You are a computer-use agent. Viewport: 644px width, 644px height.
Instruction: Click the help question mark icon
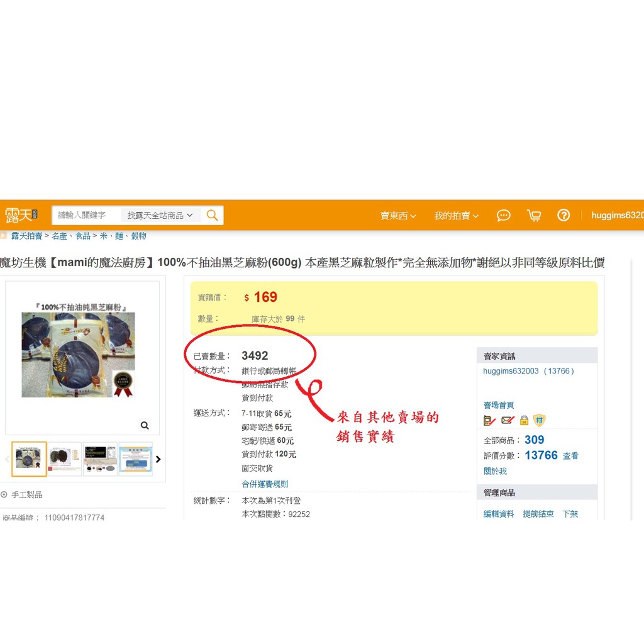point(563,215)
